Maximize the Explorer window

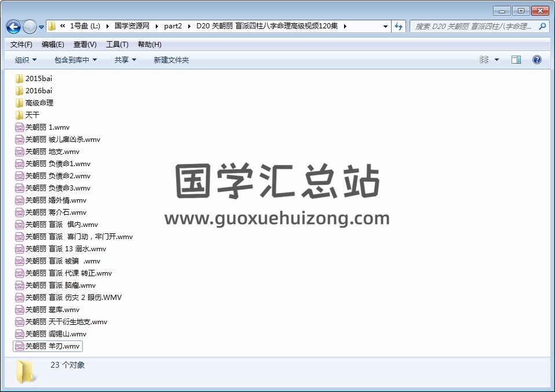click(x=521, y=10)
